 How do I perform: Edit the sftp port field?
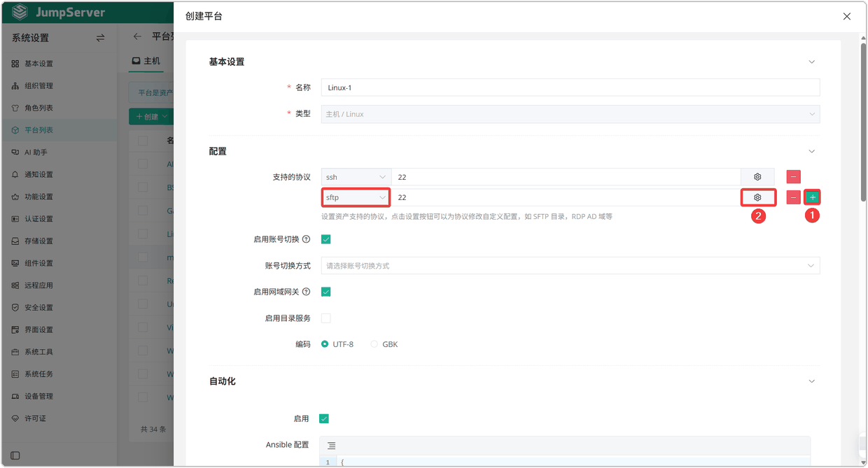[x=566, y=197]
